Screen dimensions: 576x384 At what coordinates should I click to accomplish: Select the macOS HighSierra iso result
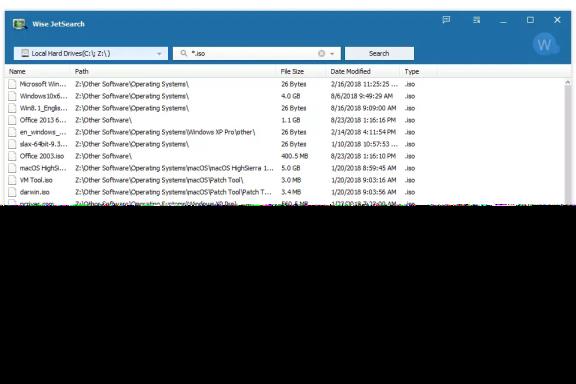[x=285, y=168]
